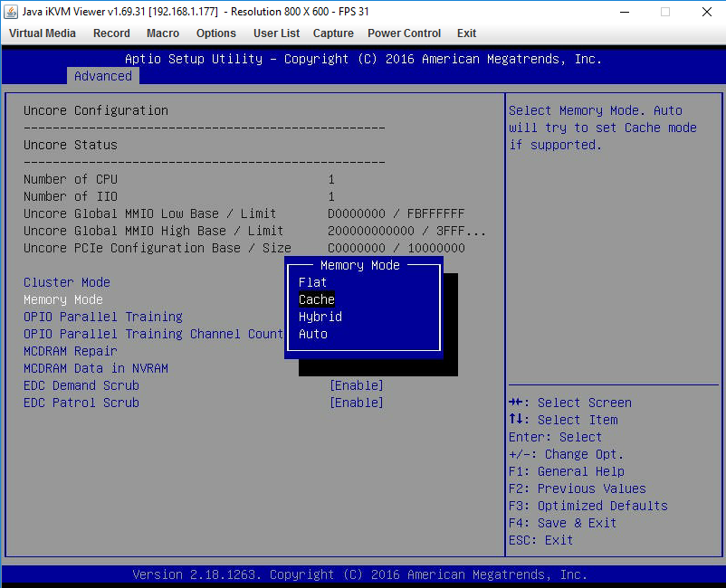The height and width of the screenshot is (588, 726).
Task: Choose Cache in Memory Mode popup
Action: click(x=317, y=299)
